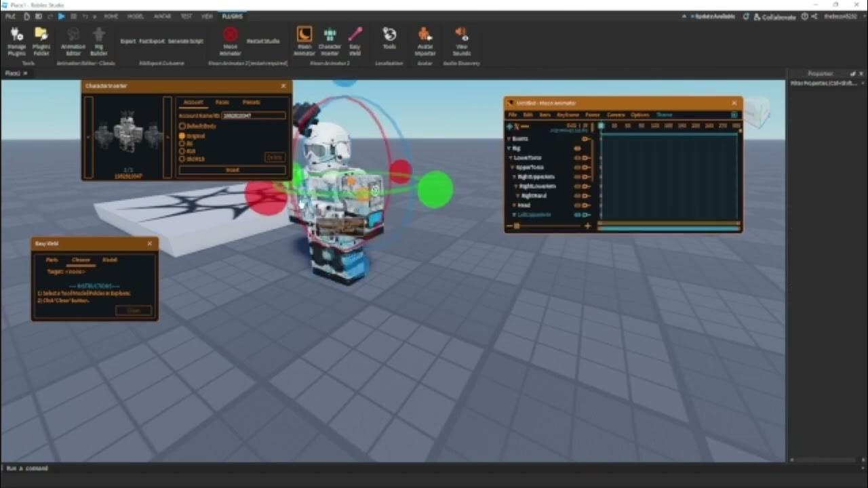This screenshot has width=868, height=488.
Task: Open the Camera menu in Moon Animator
Action: pos(616,115)
